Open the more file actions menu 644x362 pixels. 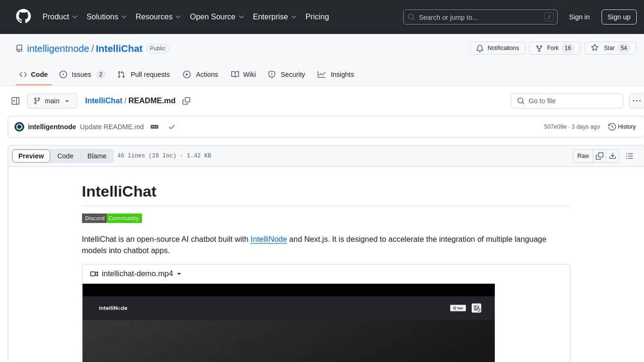637,101
